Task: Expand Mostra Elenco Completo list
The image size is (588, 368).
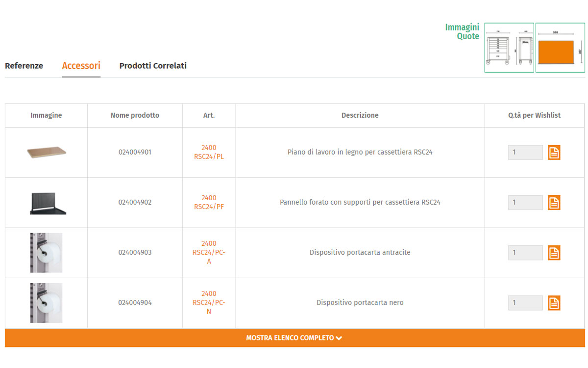Action: (294, 338)
